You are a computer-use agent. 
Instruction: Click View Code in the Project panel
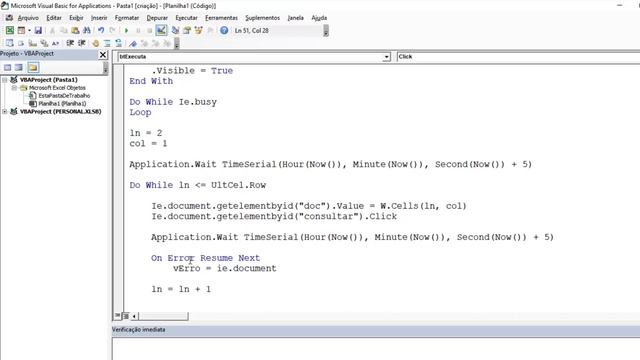tap(8, 67)
